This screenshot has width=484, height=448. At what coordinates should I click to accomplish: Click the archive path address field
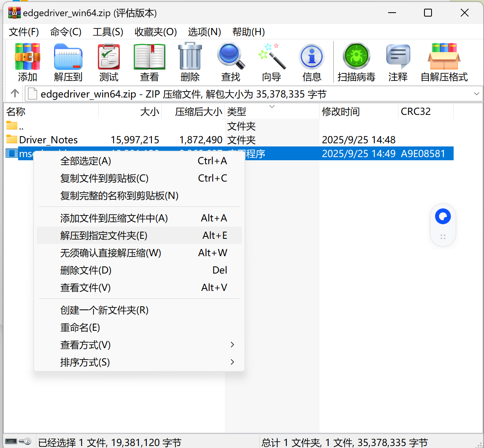254,94
